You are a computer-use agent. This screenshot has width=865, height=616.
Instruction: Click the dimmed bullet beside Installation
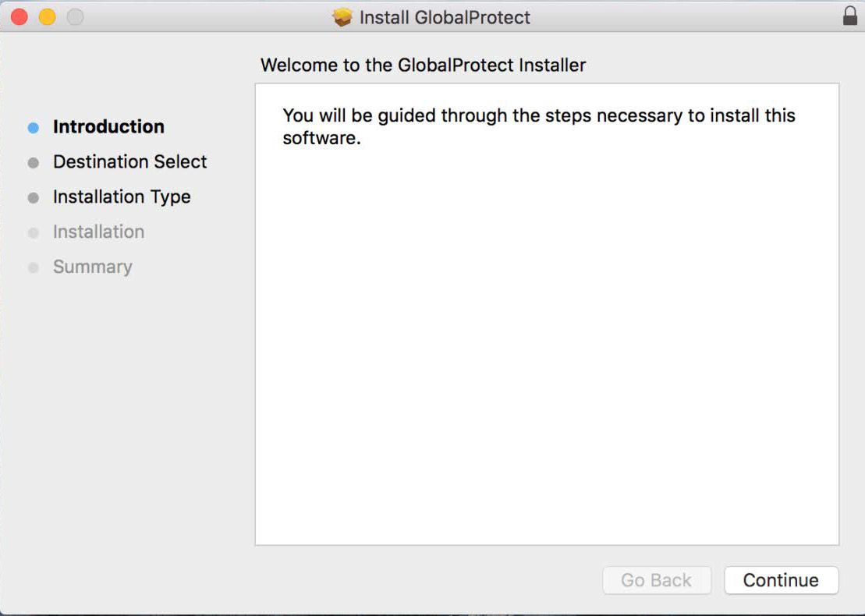33,232
